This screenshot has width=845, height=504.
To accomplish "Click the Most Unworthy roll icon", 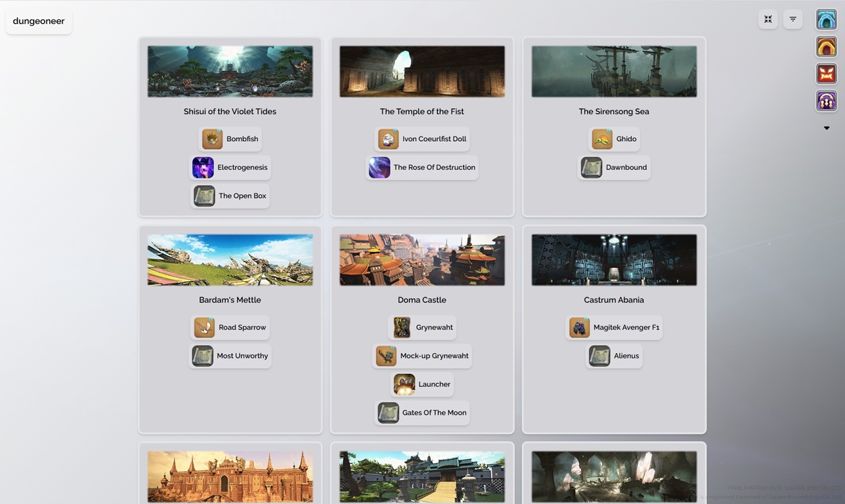I will tap(202, 356).
